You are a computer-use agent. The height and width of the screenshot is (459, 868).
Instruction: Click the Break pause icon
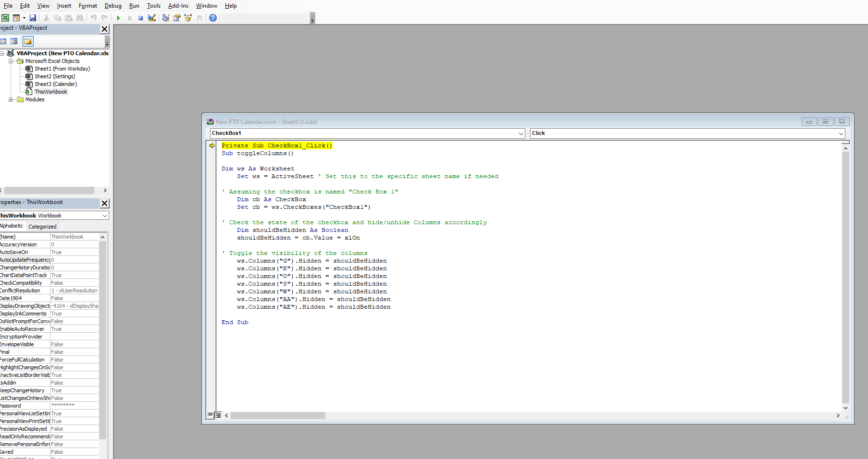129,18
